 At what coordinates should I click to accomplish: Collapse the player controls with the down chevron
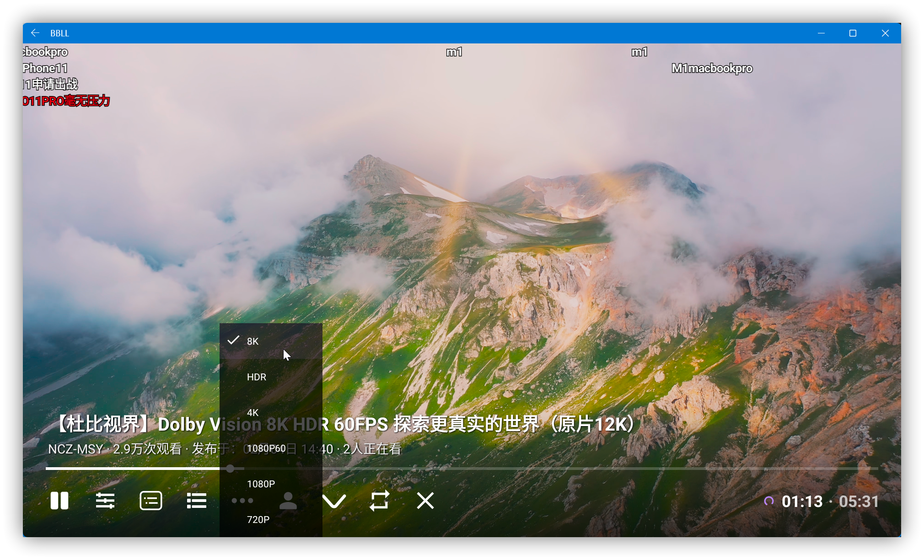tap(334, 501)
